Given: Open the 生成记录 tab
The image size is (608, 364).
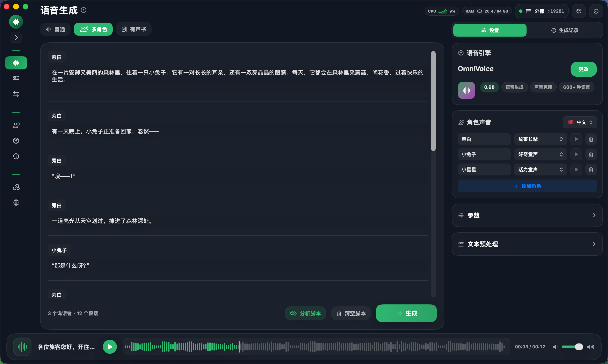Looking at the screenshot, I should pyautogui.click(x=565, y=30).
